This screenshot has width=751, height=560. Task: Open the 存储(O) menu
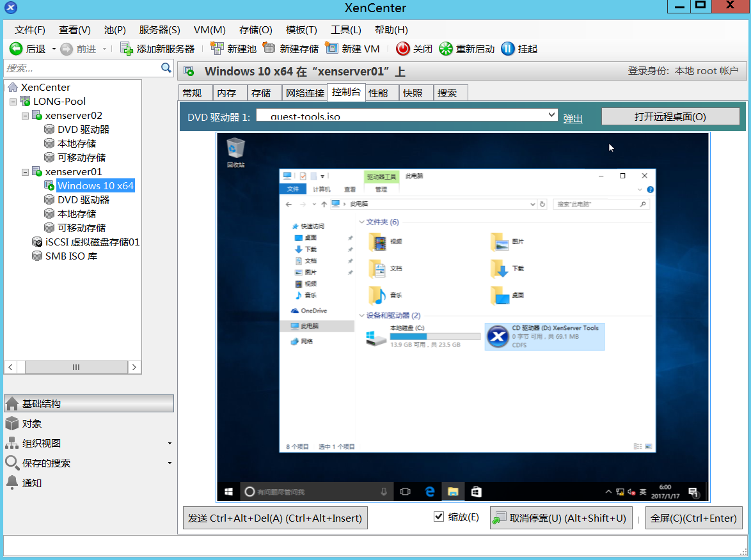point(256,30)
